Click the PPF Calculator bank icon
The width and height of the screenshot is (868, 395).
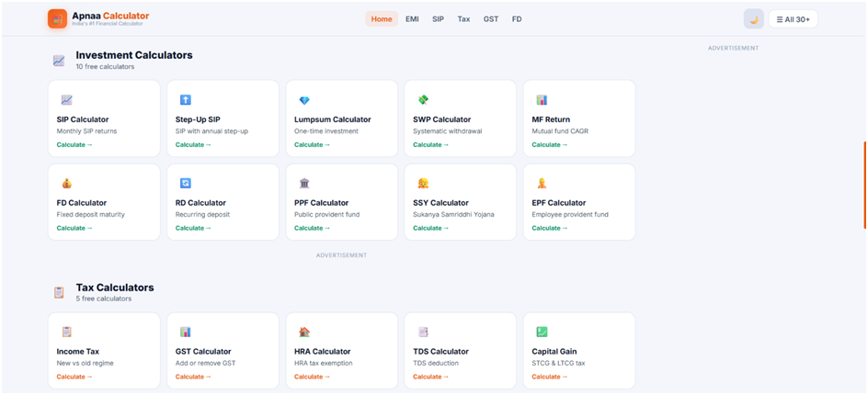(x=304, y=183)
